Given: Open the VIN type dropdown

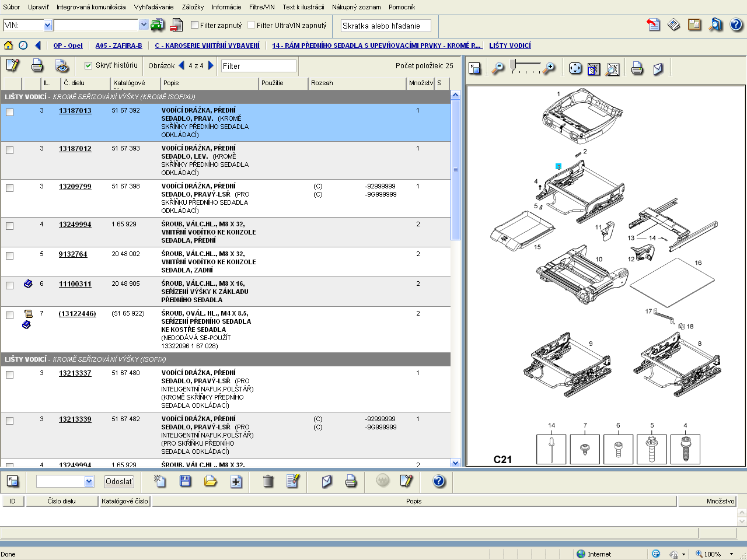Looking at the screenshot, I should pyautogui.click(x=48, y=25).
